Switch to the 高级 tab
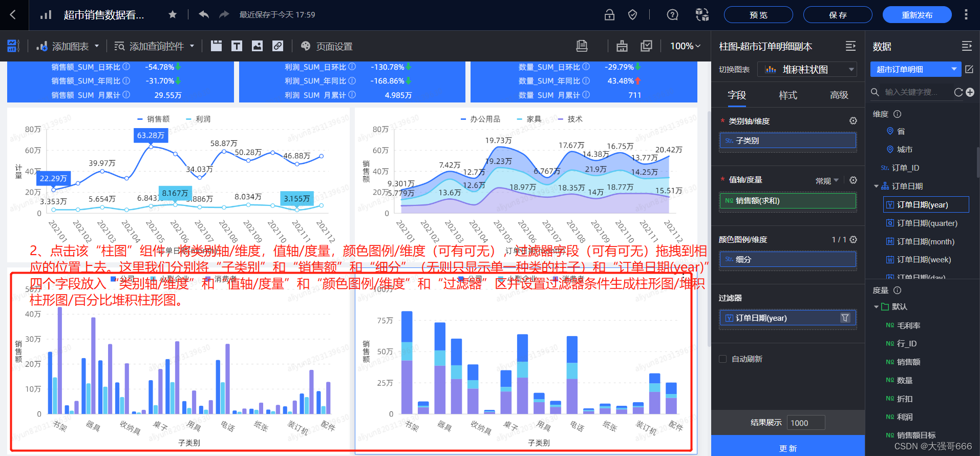Viewport: 980px width, 456px height. point(839,95)
